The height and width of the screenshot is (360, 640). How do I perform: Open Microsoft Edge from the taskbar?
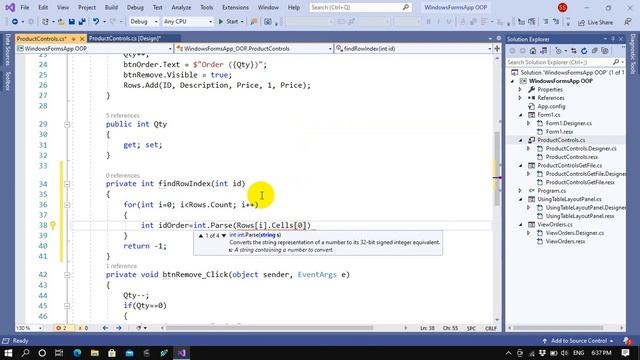(77, 353)
